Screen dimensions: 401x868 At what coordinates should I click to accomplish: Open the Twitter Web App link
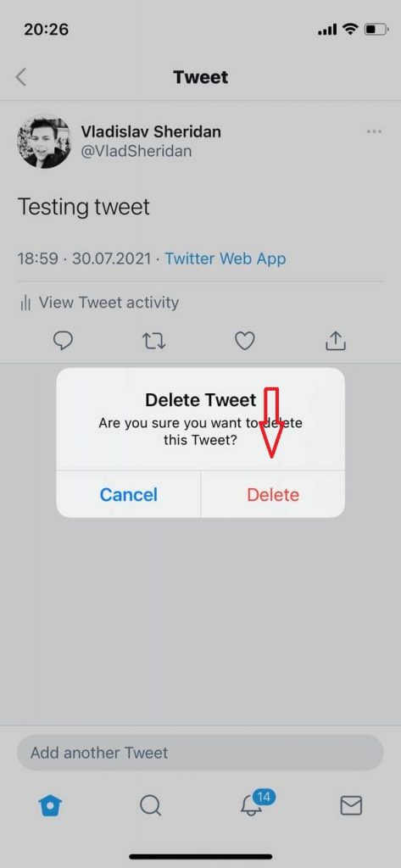click(226, 259)
